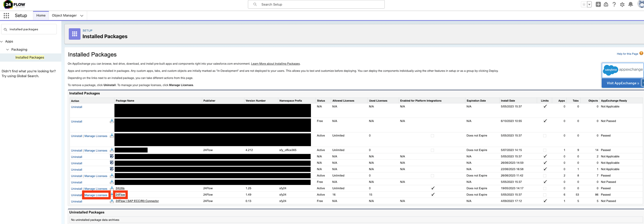Click the Visit AppExchange button
Screen dimensions: 644x224
click(622, 83)
